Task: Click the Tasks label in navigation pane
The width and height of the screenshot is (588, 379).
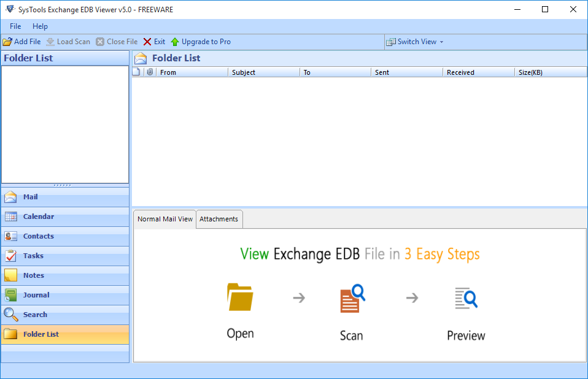Action: [33, 256]
